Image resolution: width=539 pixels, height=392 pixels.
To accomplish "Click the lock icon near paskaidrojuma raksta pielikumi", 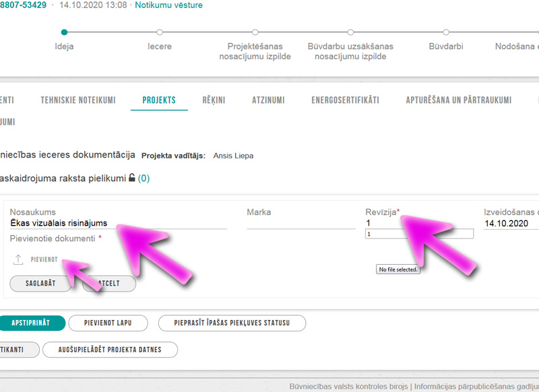I will coord(132,178).
